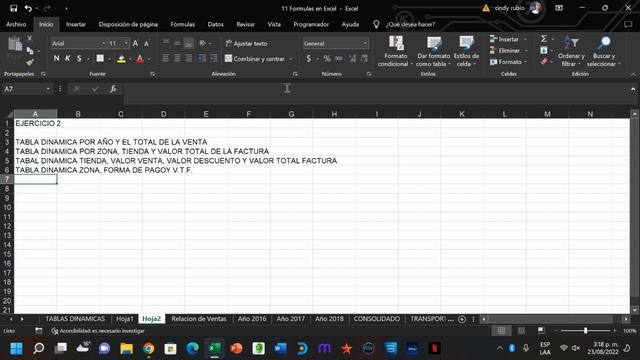Viewport: 640px width, 360px height.
Task: Toggle bold N formatting
Action: pos(57,59)
